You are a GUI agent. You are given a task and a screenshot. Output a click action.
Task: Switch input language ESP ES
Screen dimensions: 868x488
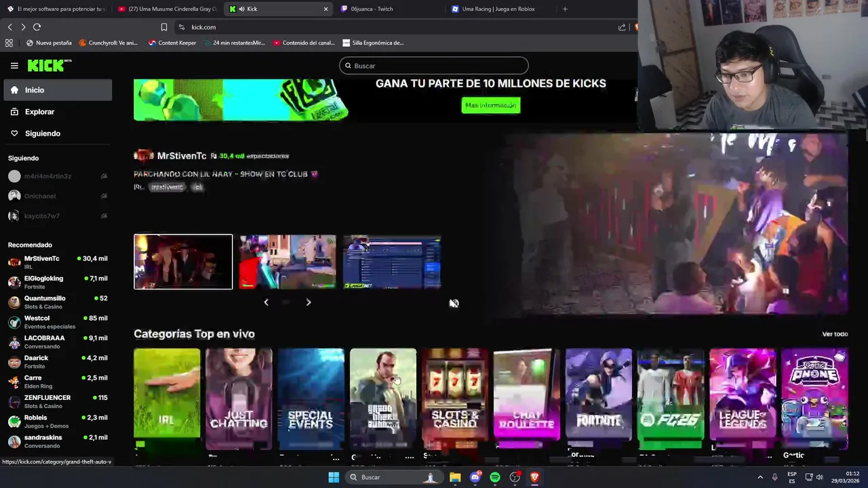coord(791,477)
